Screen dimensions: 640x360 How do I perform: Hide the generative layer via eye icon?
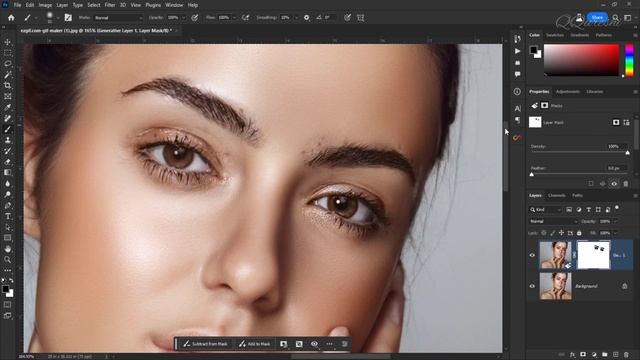[x=532, y=255]
